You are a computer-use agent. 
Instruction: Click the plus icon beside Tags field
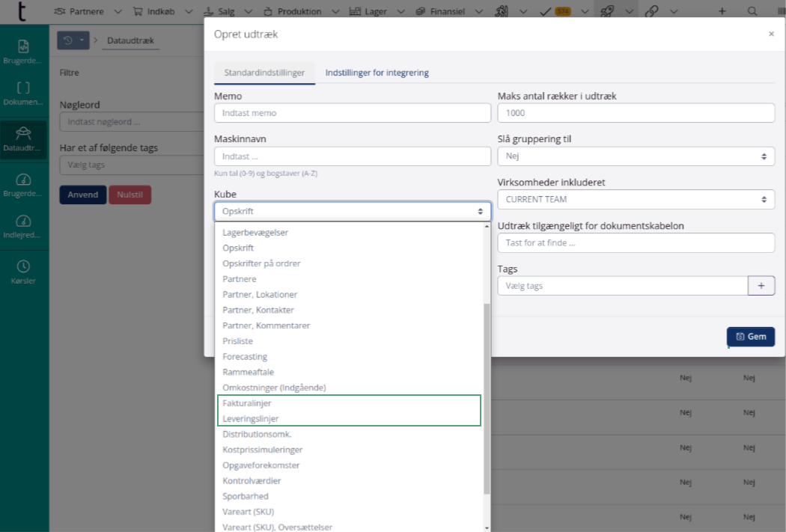point(761,286)
